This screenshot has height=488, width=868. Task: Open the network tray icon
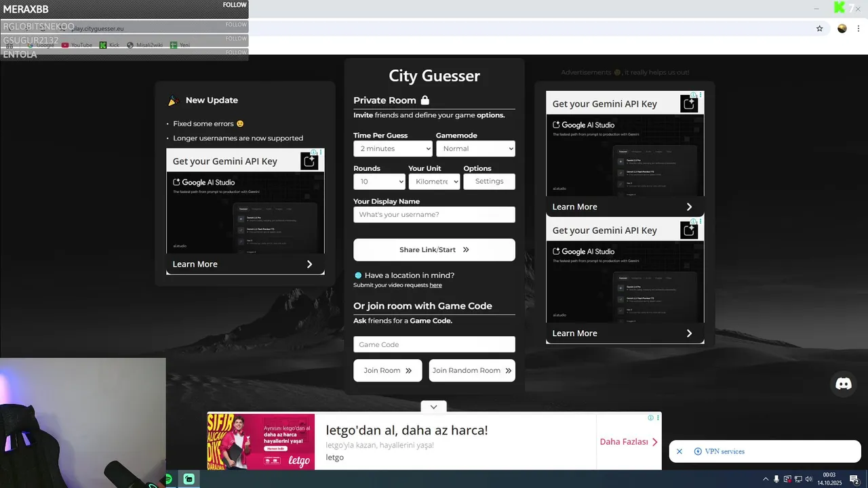798,479
